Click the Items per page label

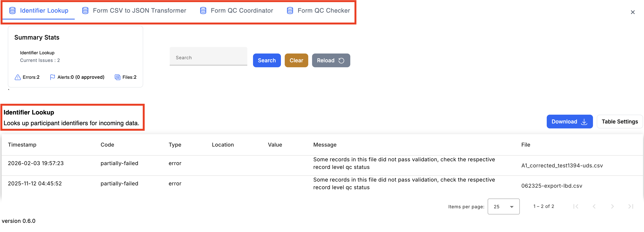click(x=466, y=207)
